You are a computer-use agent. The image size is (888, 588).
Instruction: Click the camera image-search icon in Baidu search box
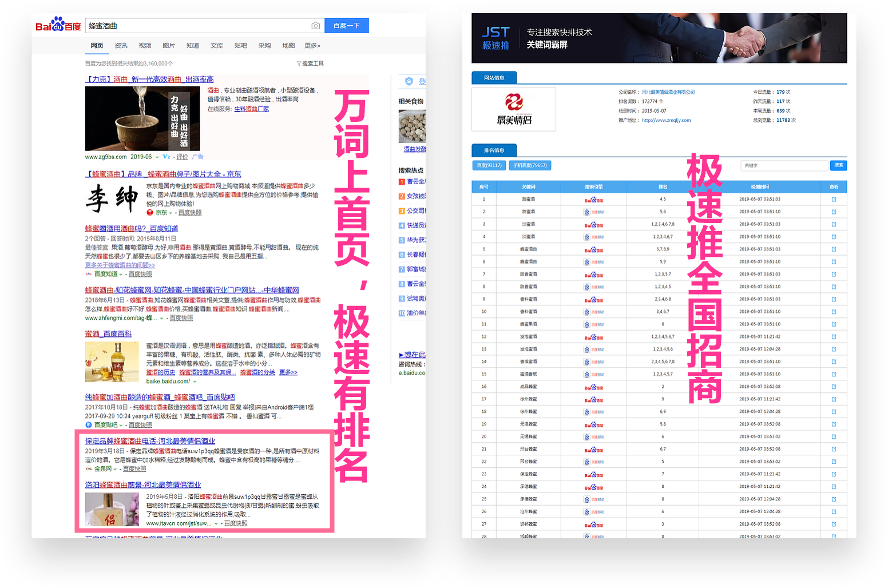[315, 26]
